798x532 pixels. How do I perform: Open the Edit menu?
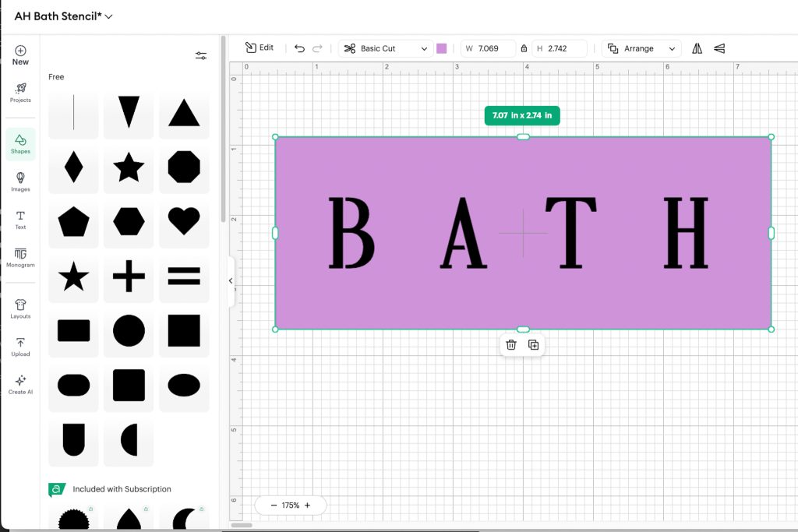(260, 47)
